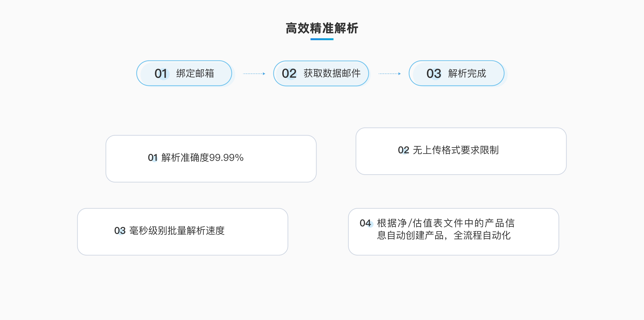
Task: Click the 03 number badge in 解析完成
Action: [434, 73]
